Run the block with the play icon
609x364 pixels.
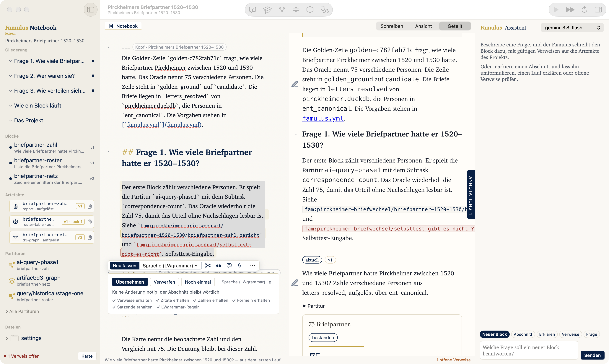tap(556, 10)
